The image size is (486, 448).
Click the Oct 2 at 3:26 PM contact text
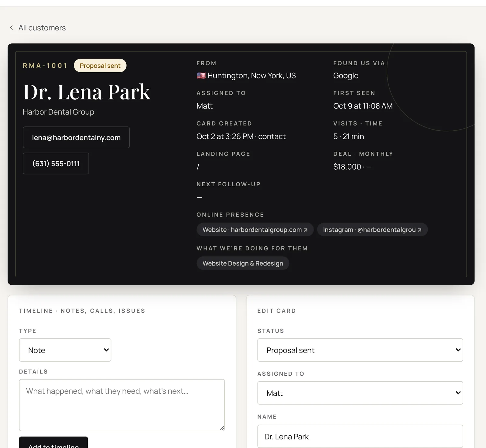coord(241,136)
